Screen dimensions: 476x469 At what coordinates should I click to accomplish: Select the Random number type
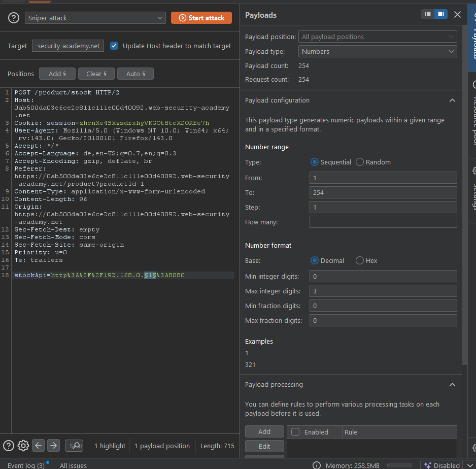[360, 162]
